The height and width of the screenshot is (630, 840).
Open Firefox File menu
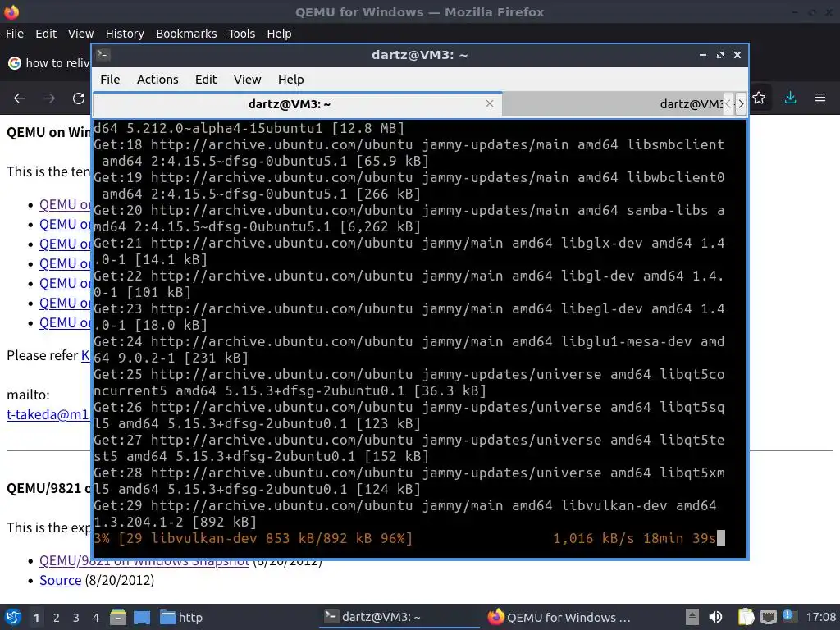[15, 34]
